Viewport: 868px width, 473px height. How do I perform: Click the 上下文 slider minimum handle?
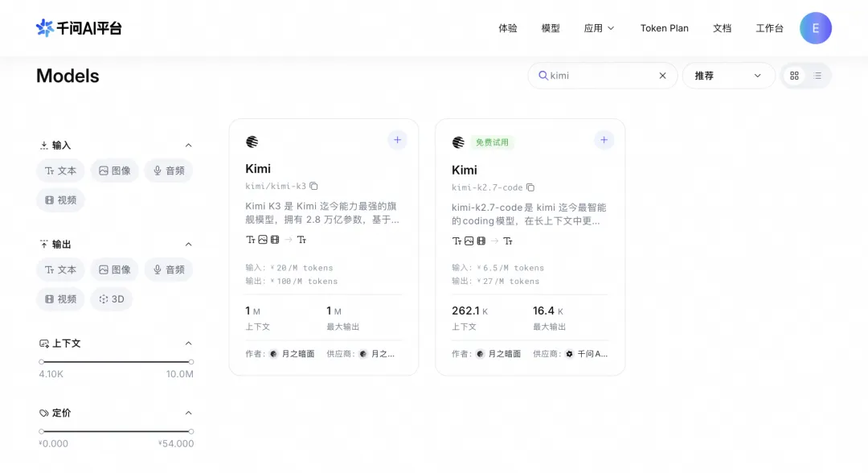pos(42,362)
